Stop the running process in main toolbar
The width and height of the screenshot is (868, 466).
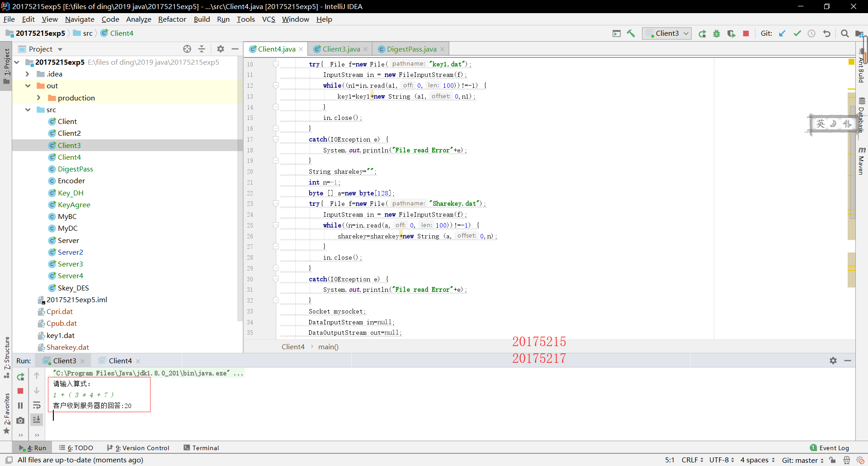[746, 33]
